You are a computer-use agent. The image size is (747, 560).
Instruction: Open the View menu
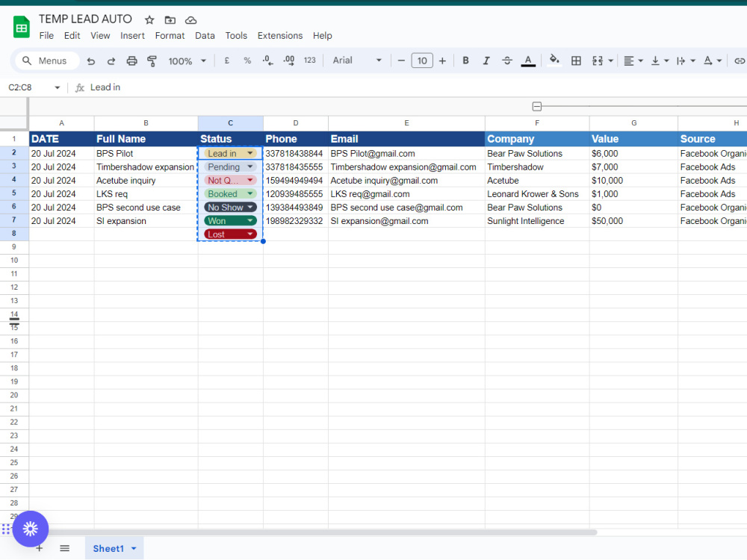(100, 36)
